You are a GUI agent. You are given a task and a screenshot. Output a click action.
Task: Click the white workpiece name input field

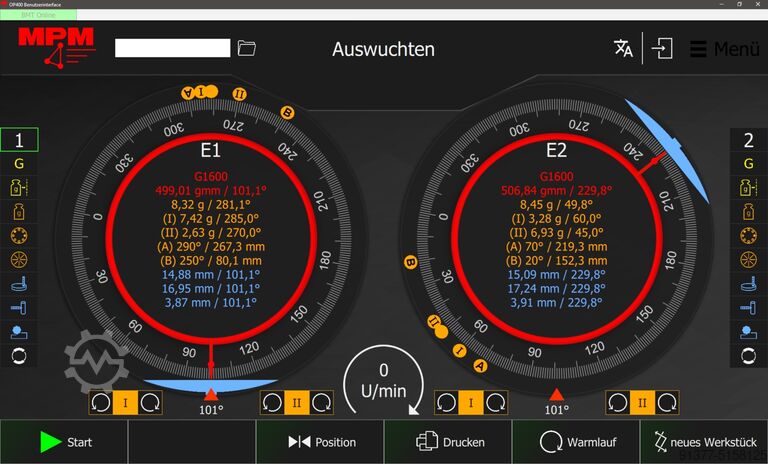pyautogui.click(x=172, y=48)
